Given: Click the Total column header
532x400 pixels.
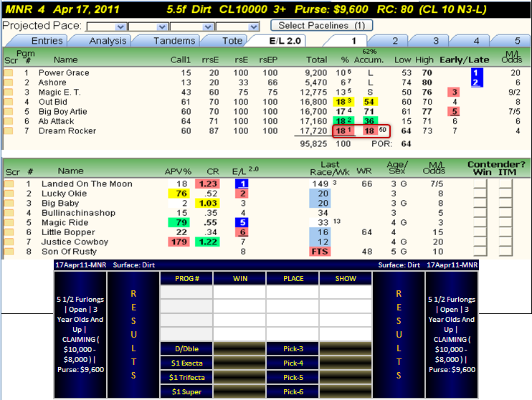Looking at the screenshot, I should (x=316, y=60).
